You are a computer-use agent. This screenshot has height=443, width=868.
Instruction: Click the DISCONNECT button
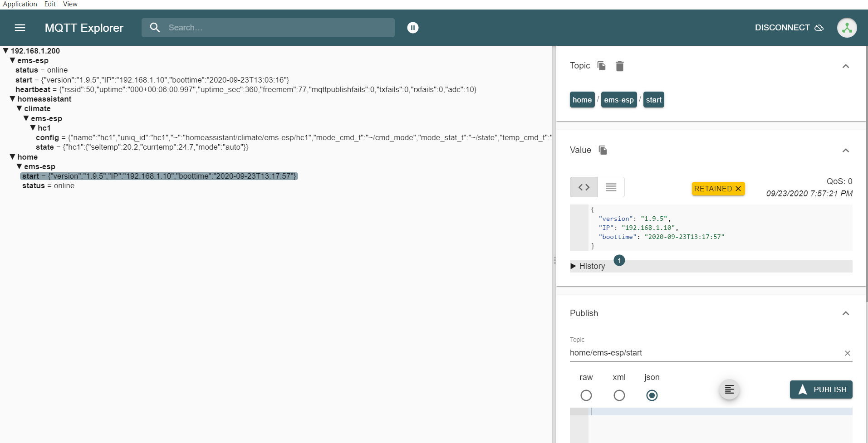click(782, 28)
